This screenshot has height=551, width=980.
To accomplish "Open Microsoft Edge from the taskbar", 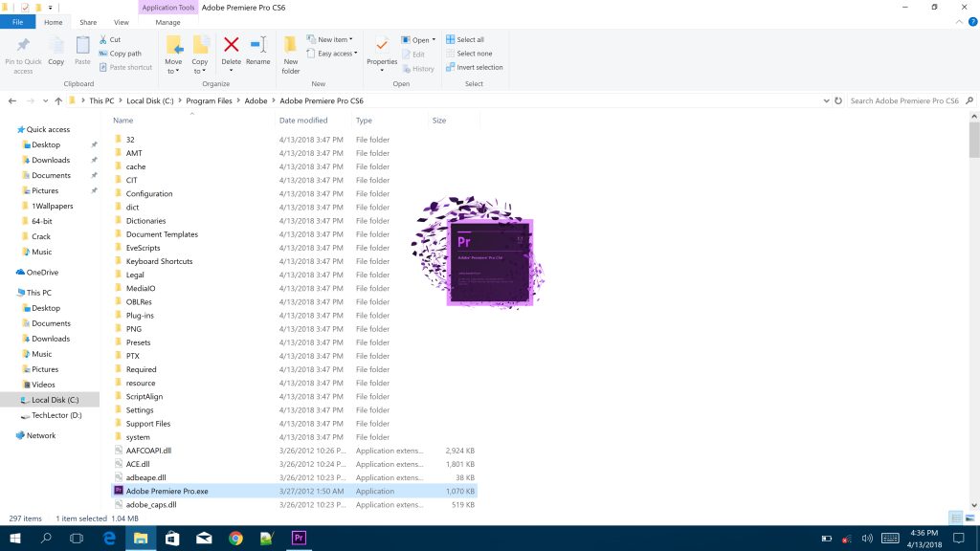I will 109,538.
